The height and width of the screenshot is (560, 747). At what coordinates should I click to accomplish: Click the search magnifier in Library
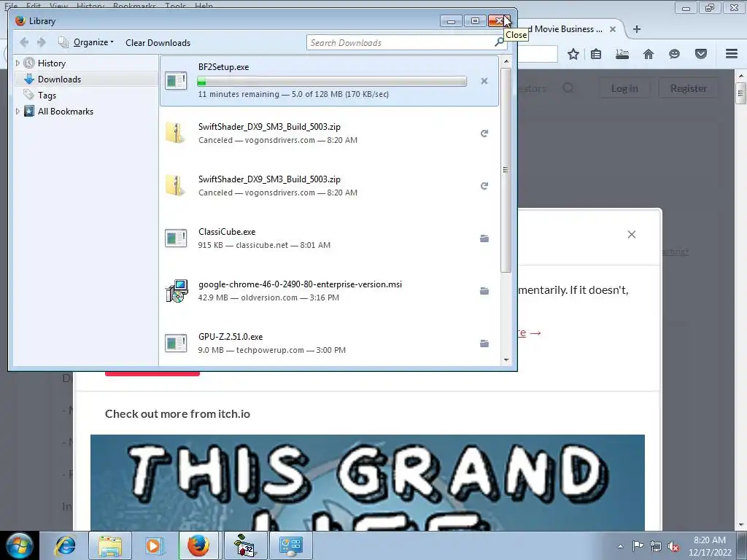499,42
